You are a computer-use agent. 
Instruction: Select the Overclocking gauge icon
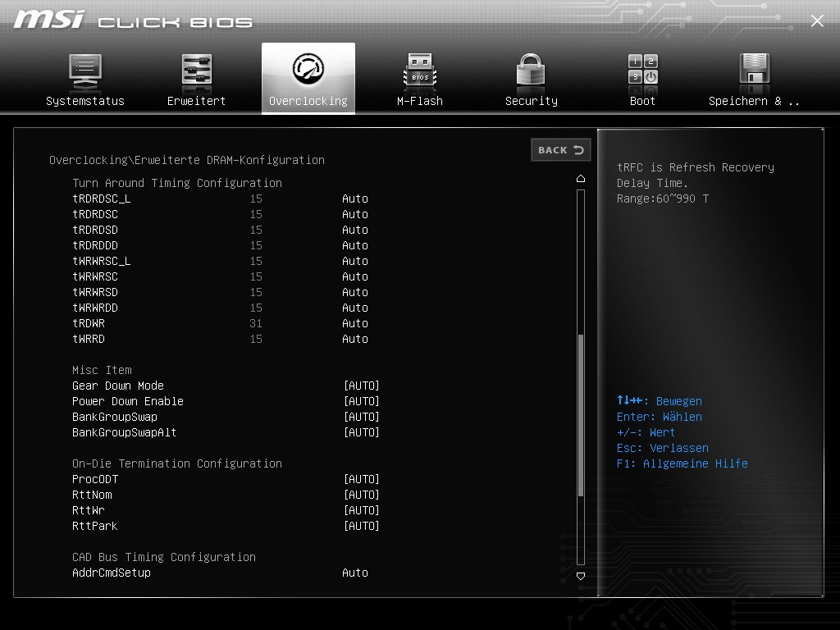click(308, 69)
